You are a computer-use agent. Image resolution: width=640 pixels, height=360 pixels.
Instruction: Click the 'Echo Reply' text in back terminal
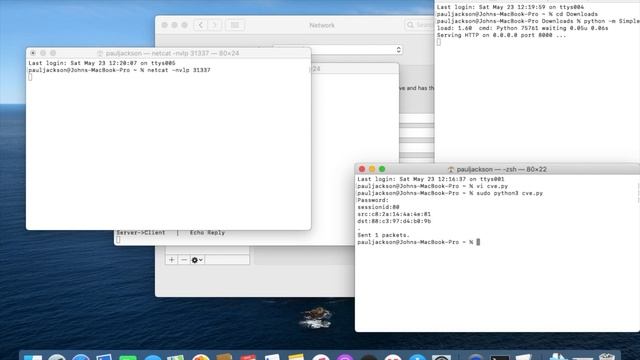pyautogui.click(x=207, y=233)
